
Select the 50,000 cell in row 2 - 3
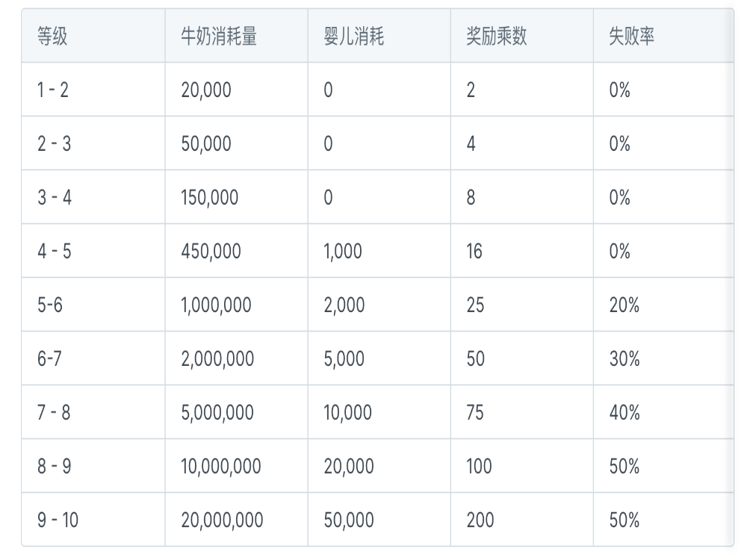pyautogui.click(x=236, y=143)
